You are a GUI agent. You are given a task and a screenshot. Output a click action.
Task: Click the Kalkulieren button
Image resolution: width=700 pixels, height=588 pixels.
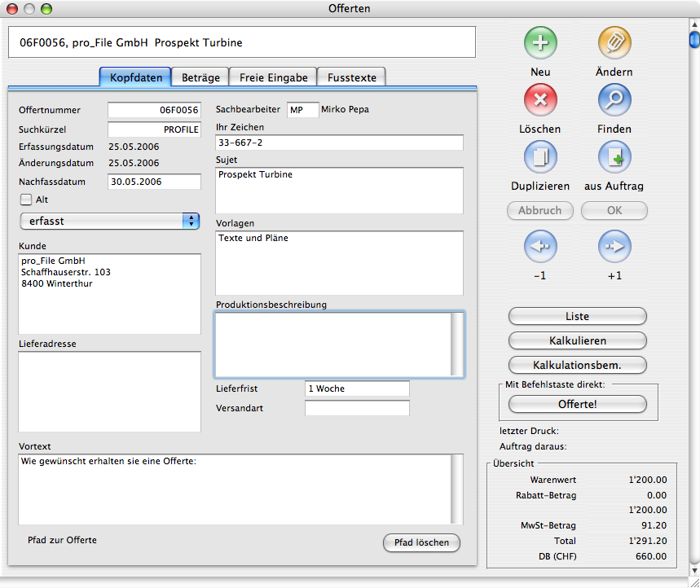(x=577, y=340)
